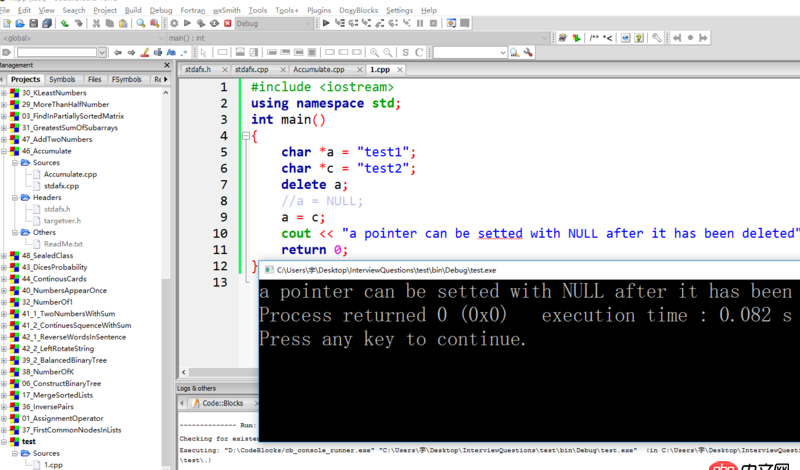Open the Replace dialog icon
Image resolution: width=800 pixels, height=470 pixels.
tap(154, 23)
